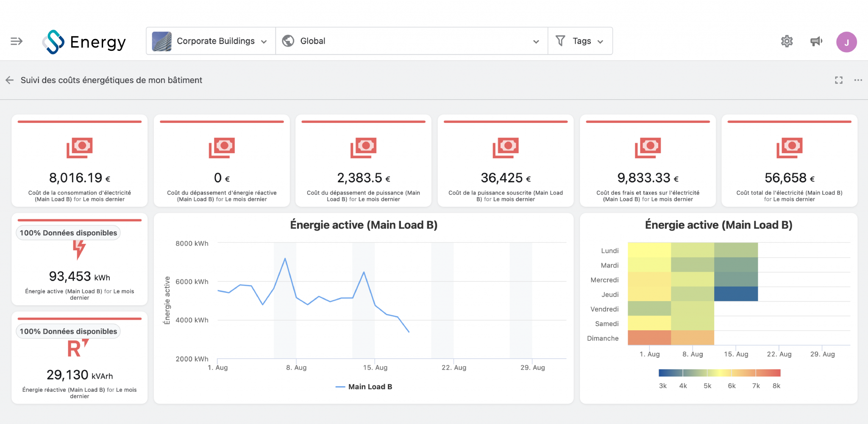Image resolution: width=868 pixels, height=424 pixels.
Task: Click the Corporate Buildings thumbnail image
Action: click(x=161, y=41)
